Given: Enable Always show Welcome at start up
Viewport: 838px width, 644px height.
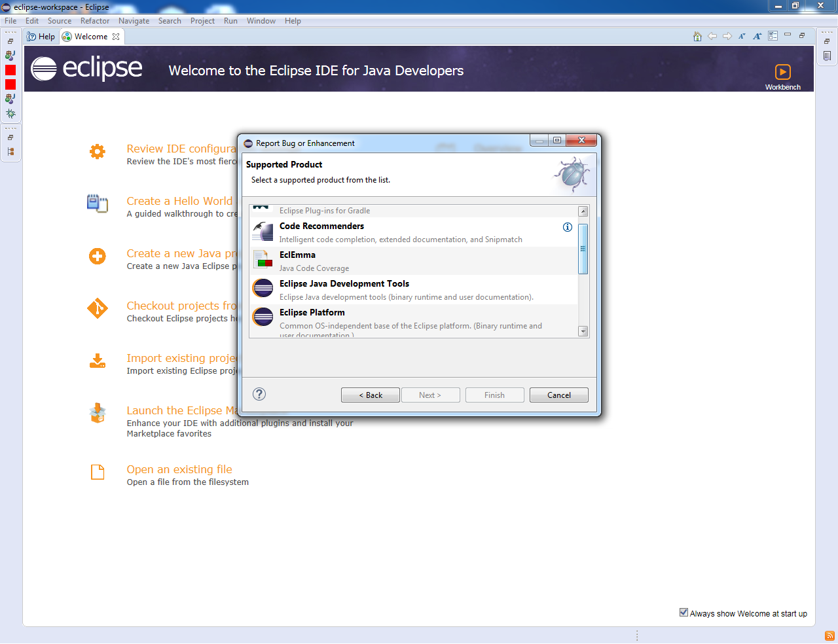Looking at the screenshot, I should [x=683, y=613].
